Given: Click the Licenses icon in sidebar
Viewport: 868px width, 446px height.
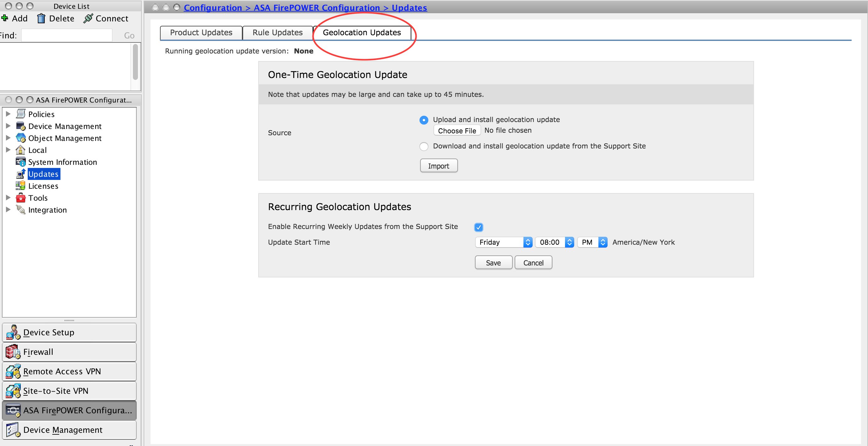Looking at the screenshot, I should coord(20,186).
